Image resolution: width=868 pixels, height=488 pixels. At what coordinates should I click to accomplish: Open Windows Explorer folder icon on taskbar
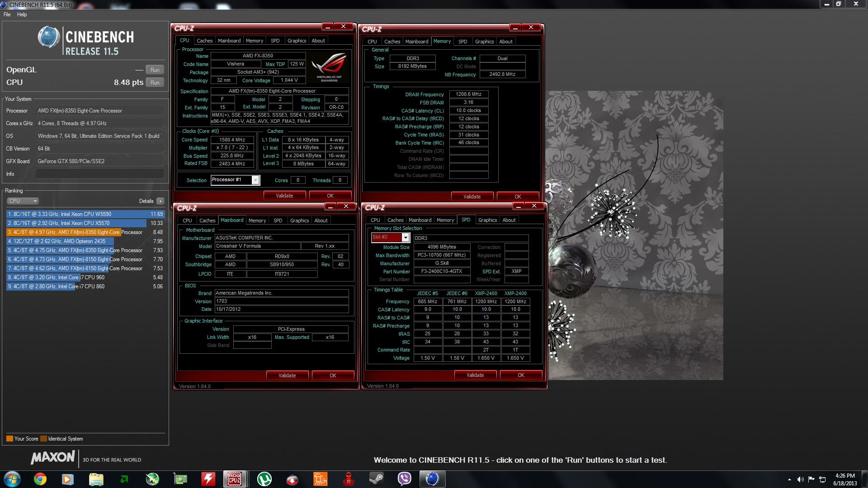96,479
